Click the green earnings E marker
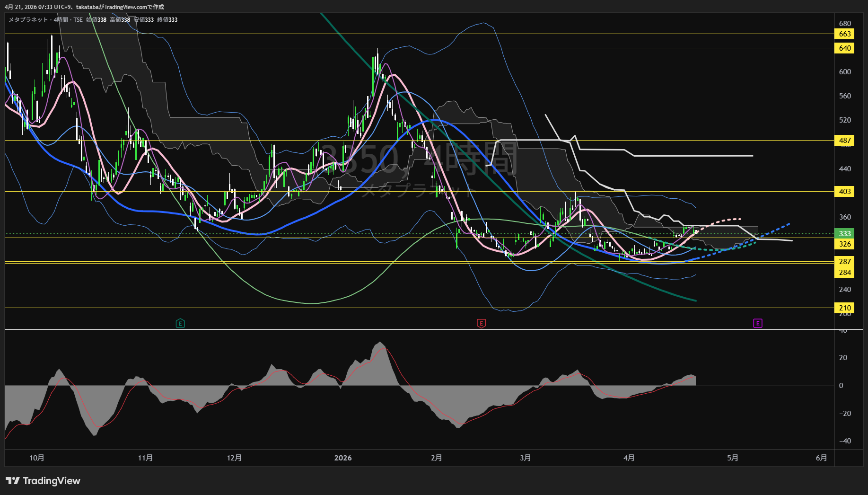The height and width of the screenshot is (495, 868). coord(180,323)
